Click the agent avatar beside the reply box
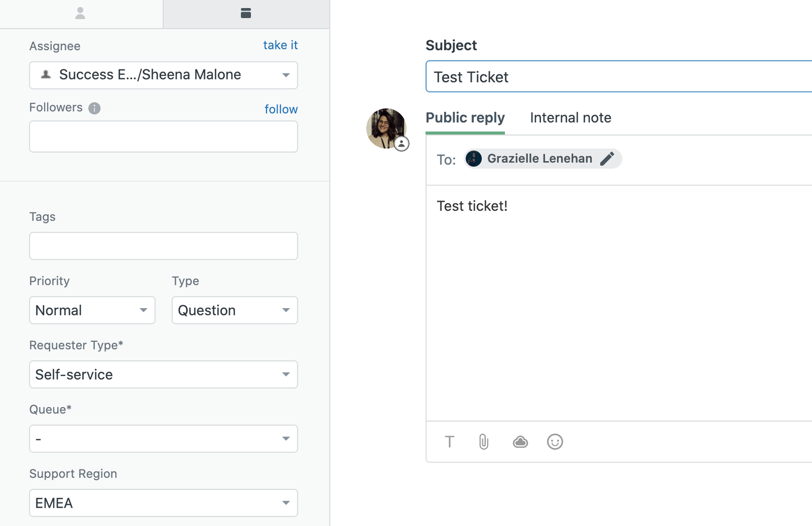 click(387, 128)
